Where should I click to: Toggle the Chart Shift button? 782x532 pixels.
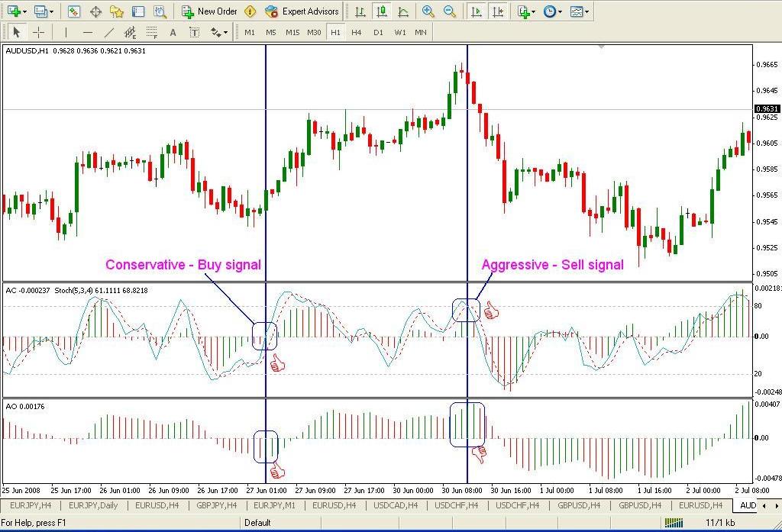click(498, 11)
